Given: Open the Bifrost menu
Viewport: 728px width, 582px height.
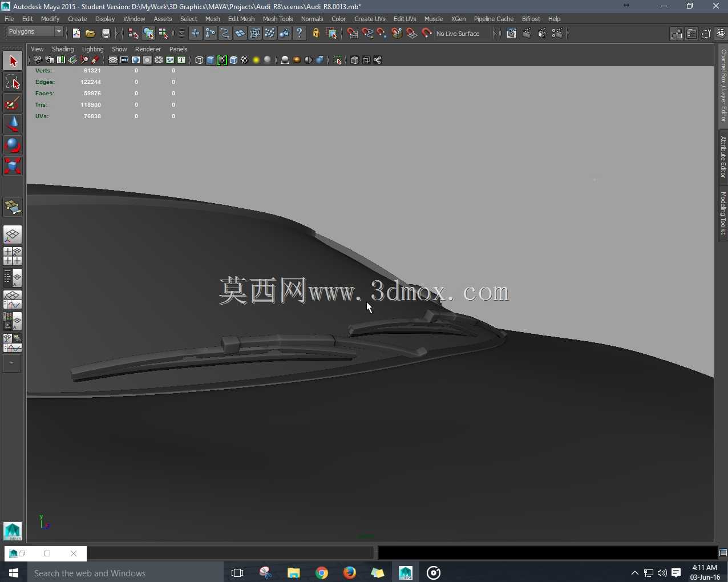Looking at the screenshot, I should 531,19.
